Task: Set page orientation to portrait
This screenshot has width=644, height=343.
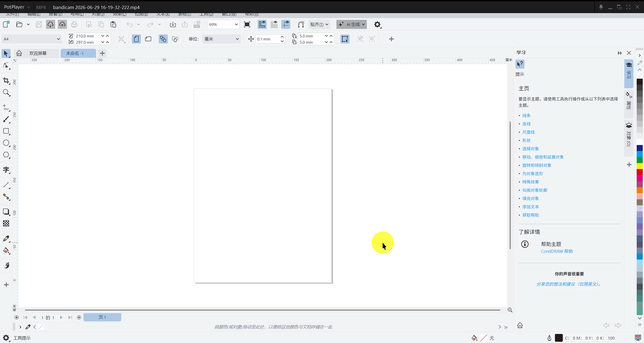Action: tap(136, 39)
